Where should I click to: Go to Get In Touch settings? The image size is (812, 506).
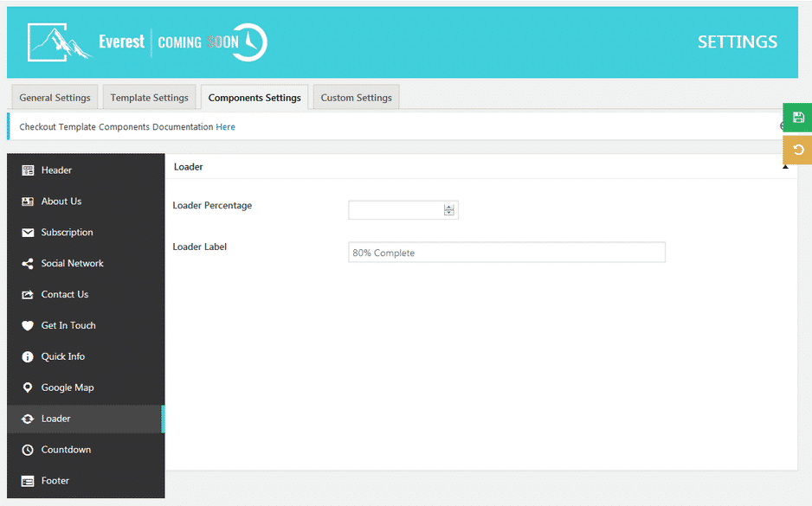pyautogui.click(x=86, y=325)
